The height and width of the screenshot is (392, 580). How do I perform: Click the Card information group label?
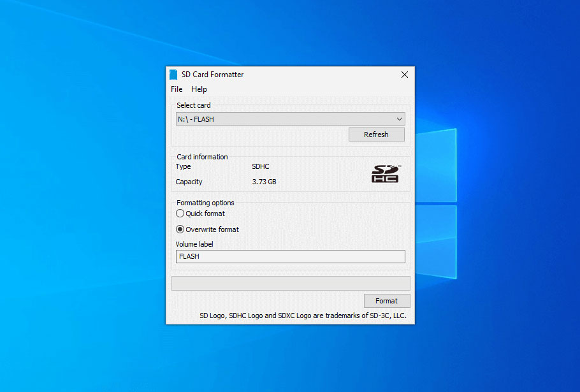202,157
